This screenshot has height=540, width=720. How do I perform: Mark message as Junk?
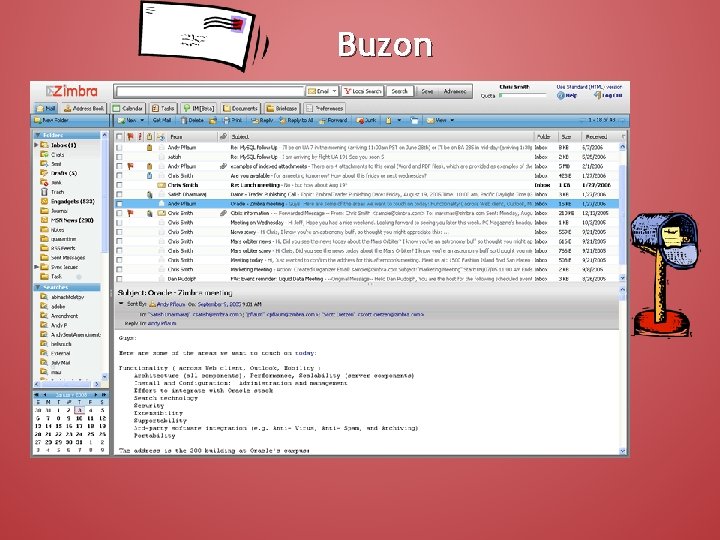point(366,120)
